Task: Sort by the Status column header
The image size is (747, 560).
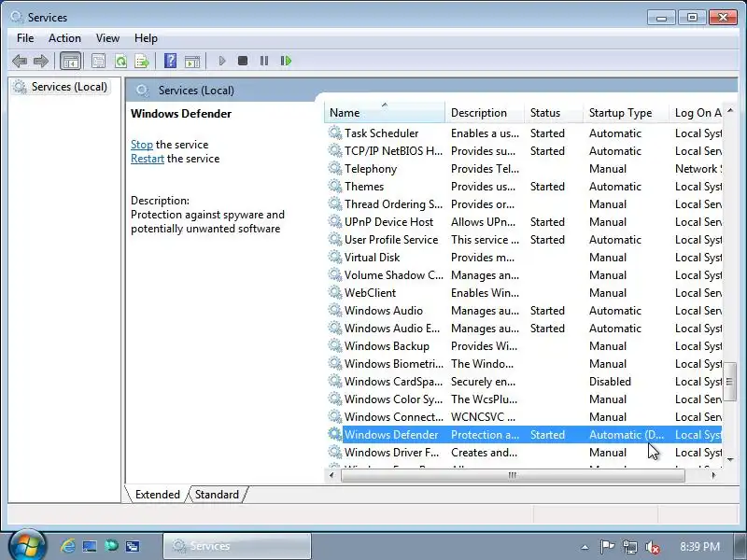Action: click(554, 112)
